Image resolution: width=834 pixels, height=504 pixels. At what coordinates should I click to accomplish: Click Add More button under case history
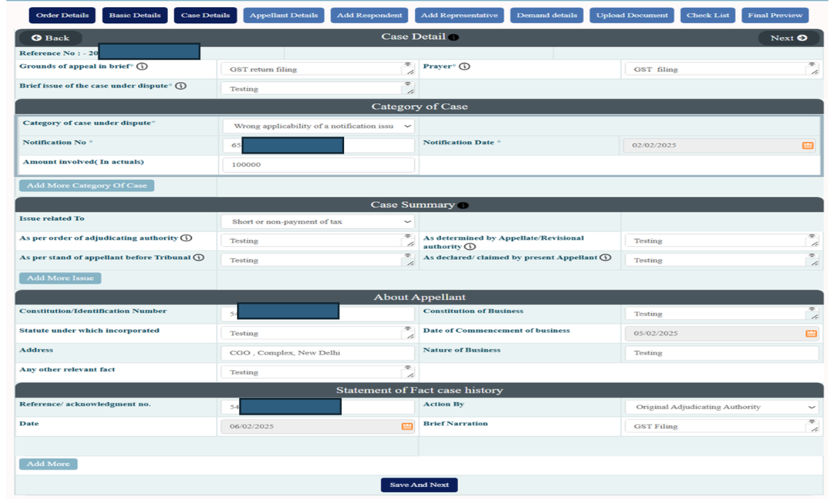tap(48, 464)
